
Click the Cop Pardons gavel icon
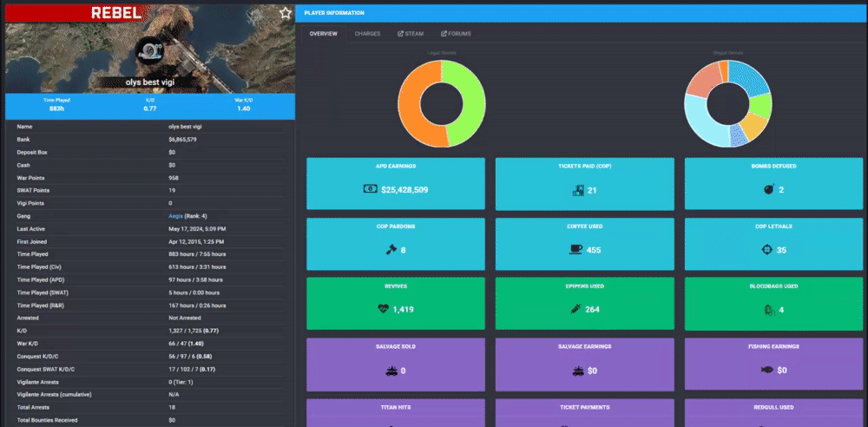pyautogui.click(x=391, y=250)
